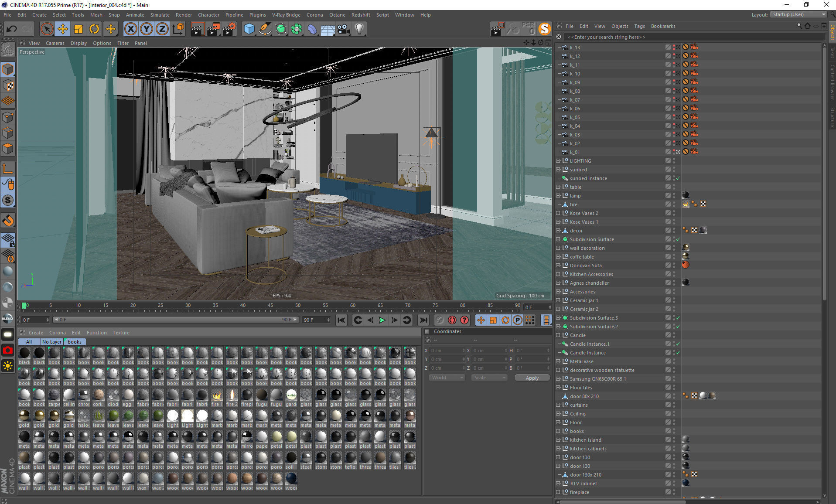Viewport: 836px width, 504px height.
Task: Click the Corona S logo icon
Action: [544, 29]
